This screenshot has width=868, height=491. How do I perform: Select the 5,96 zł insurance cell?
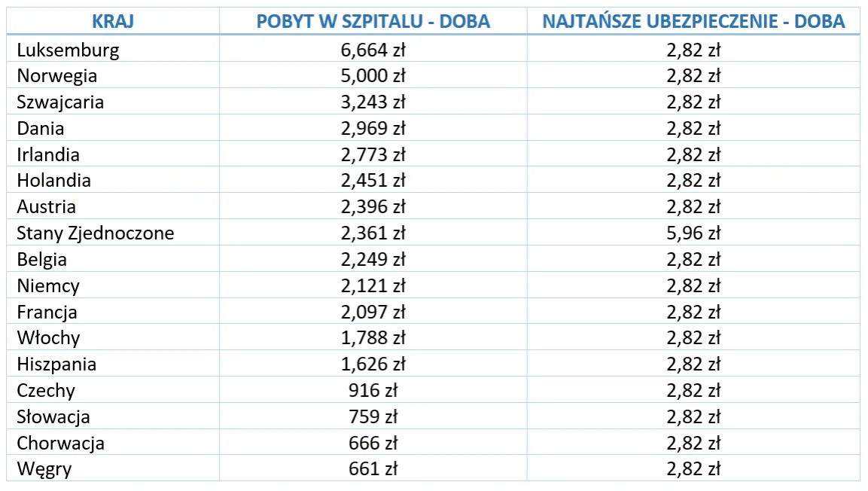pos(693,233)
